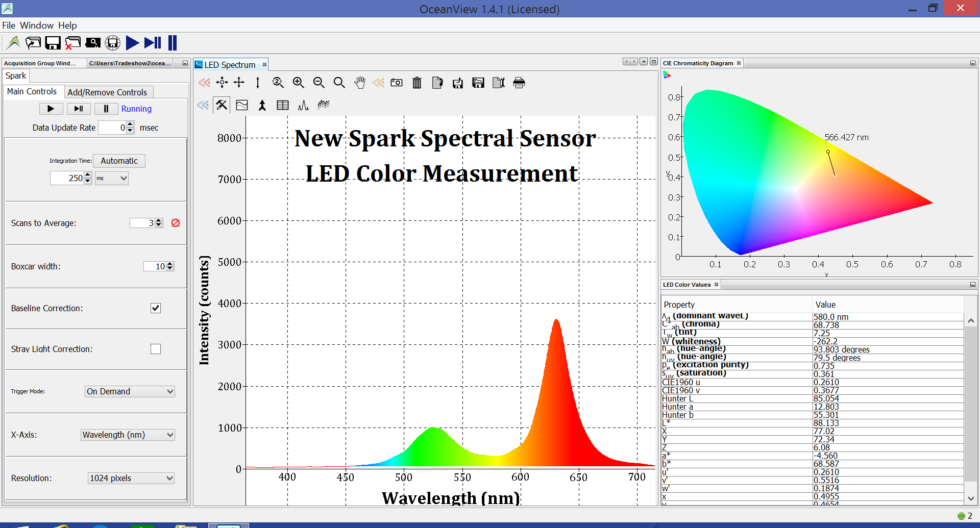Click the multi-trace lines icon
The height and width of the screenshot is (528, 980).
pos(324,105)
